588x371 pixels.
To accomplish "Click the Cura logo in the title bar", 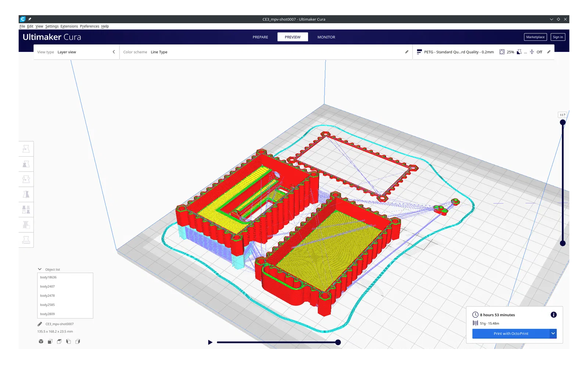I will (23, 19).
